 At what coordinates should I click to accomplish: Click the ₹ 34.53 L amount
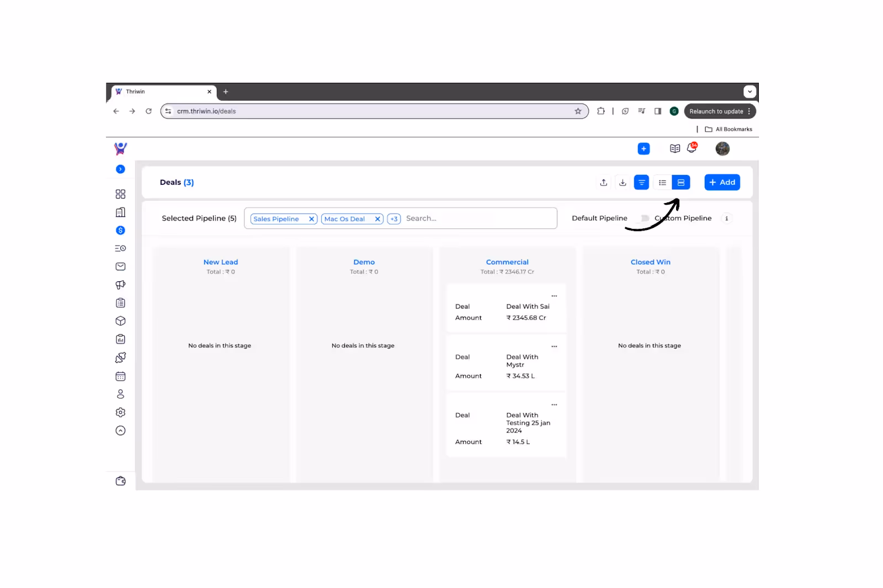(x=520, y=376)
